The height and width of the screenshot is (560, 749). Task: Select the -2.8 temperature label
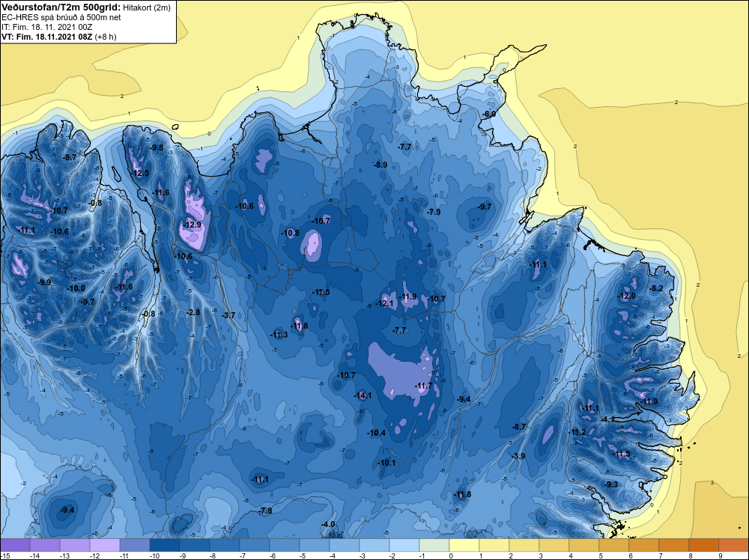pos(193,312)
